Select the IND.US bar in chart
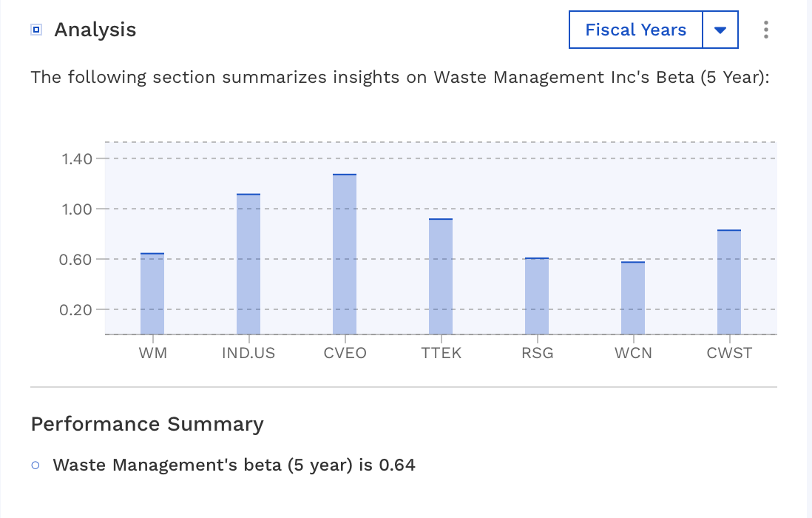The image size is (812, 518). pyautogui.click(x=248, y=264)
